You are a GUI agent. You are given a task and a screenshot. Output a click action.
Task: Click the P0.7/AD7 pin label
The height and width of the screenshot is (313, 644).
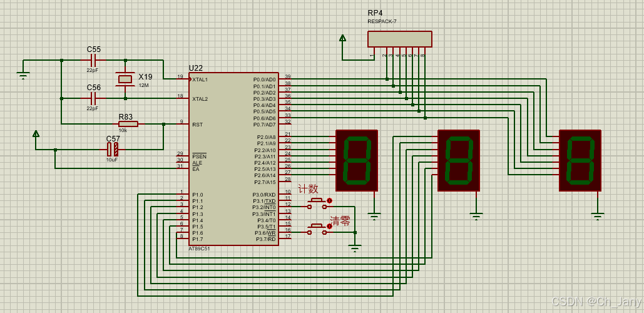click(x=265, y=125)
